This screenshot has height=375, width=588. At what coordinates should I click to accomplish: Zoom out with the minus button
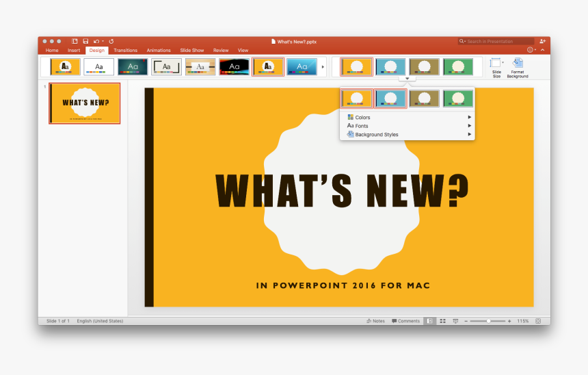click(466, 321)
